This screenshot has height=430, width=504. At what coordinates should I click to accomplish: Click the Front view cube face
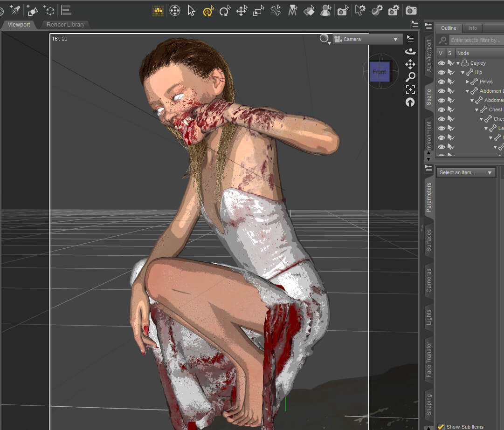point(380,72)
